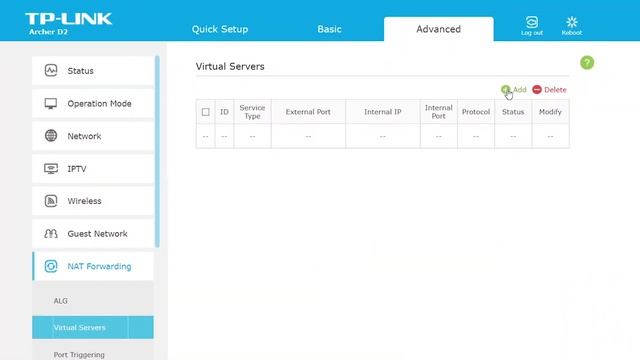Click the Reboot icon

pyautogui.click(x=572, y=22)
